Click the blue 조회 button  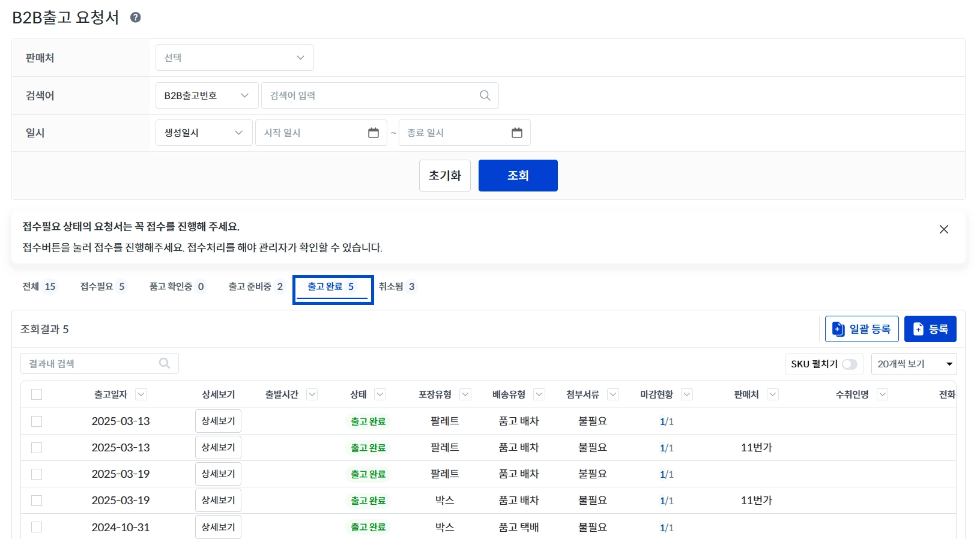(x=518, y=175)
